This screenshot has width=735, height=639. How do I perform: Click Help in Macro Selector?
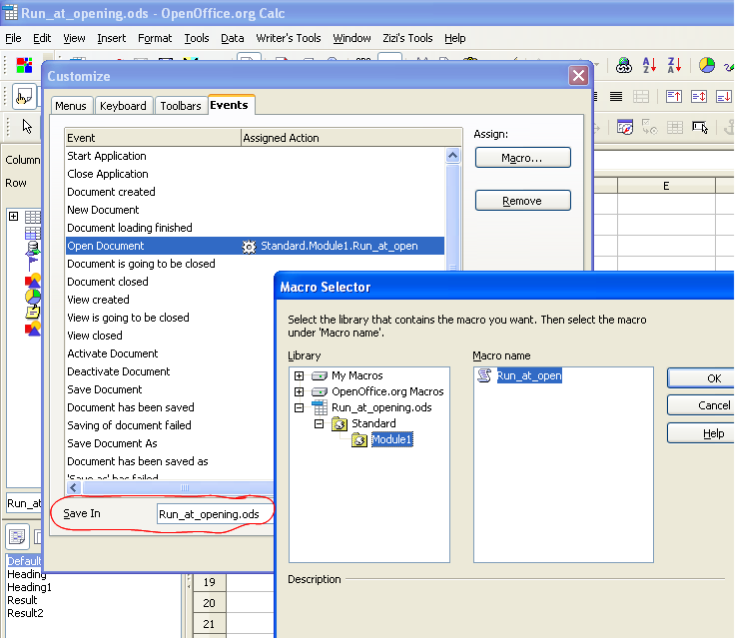coord(701,434)
